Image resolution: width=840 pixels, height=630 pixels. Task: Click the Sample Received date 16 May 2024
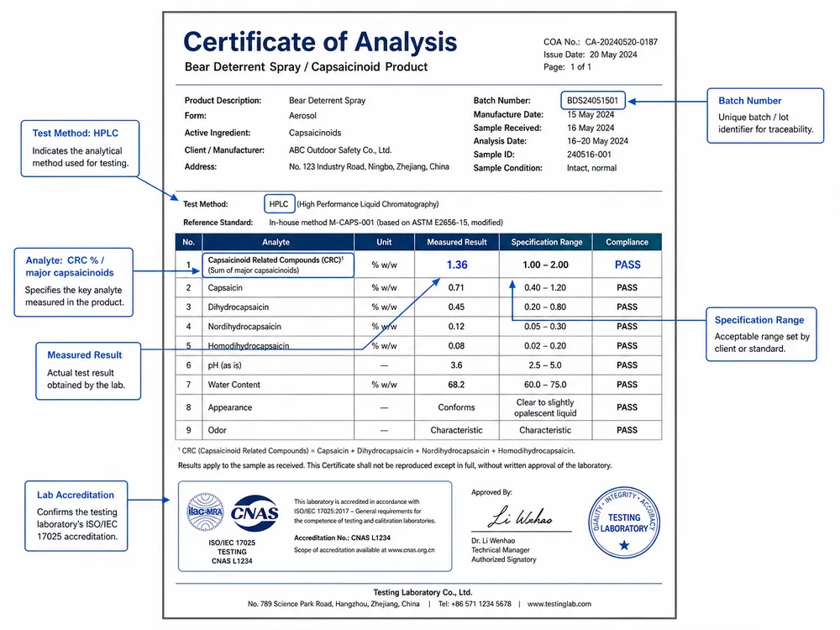click(x=591, y=128)
